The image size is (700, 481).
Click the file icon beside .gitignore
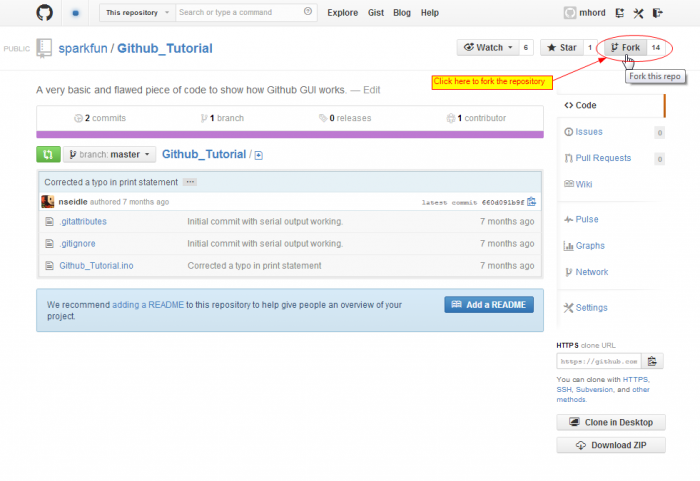[x=50, y=243]
